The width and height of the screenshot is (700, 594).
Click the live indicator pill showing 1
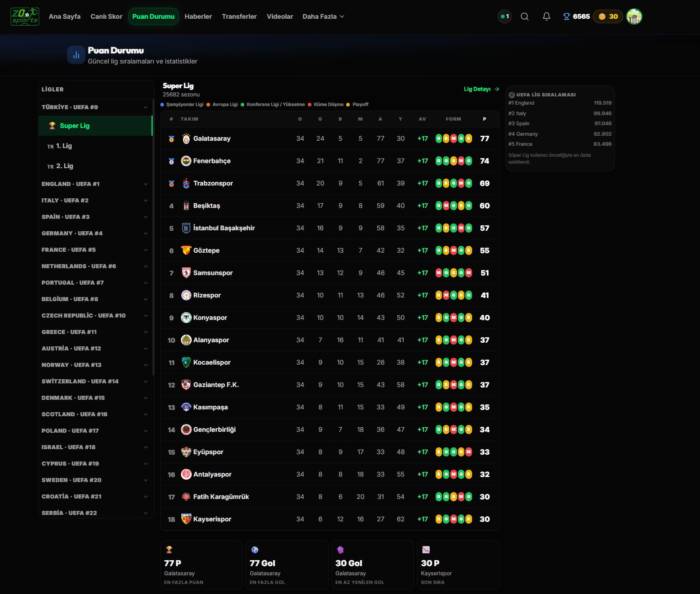click(x=505, y=16)
